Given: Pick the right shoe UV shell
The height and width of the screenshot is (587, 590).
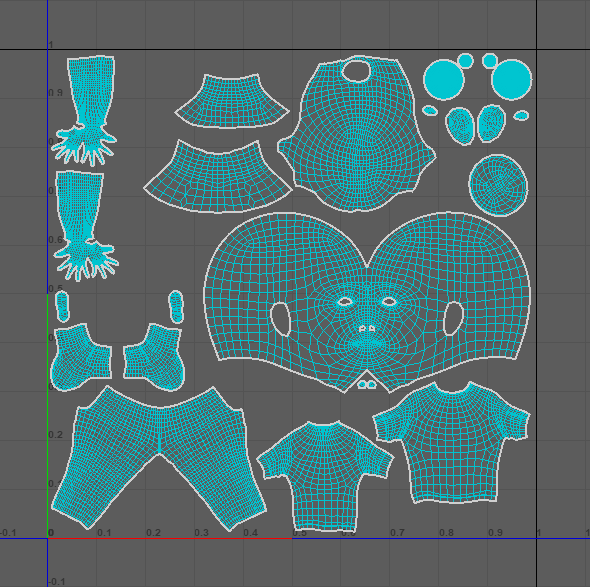Looking at the screenshot, I should coord(154,357).
